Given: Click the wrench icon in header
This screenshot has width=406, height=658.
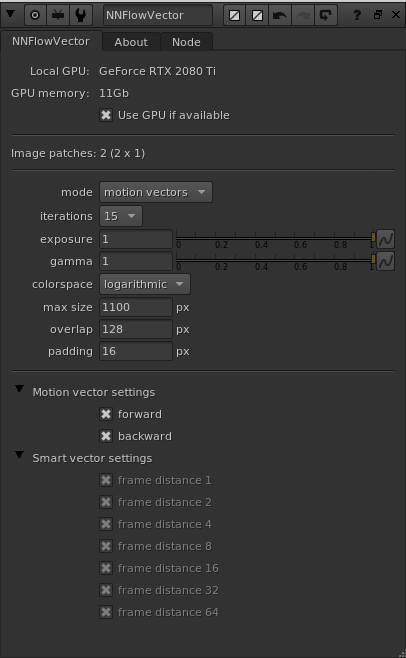Looking at the screenshot, I should point(81,15).
